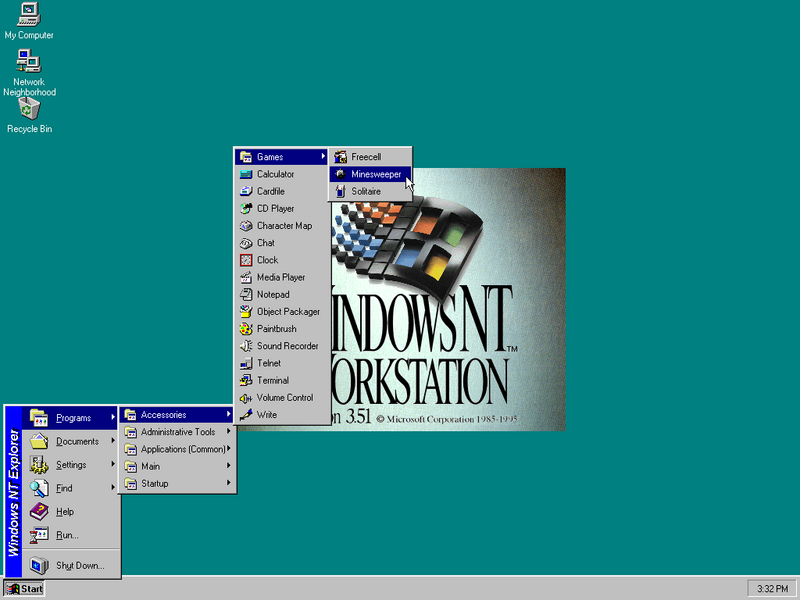Viewport: 800px width, 600px height.
Task: Open the Recycle Bin icon
Action: tap(29, 108)
